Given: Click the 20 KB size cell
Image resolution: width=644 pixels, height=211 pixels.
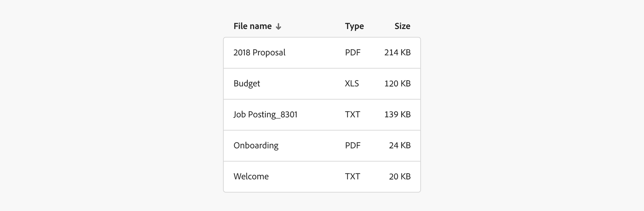Looking at the screenshot, I should pos(400,177).
